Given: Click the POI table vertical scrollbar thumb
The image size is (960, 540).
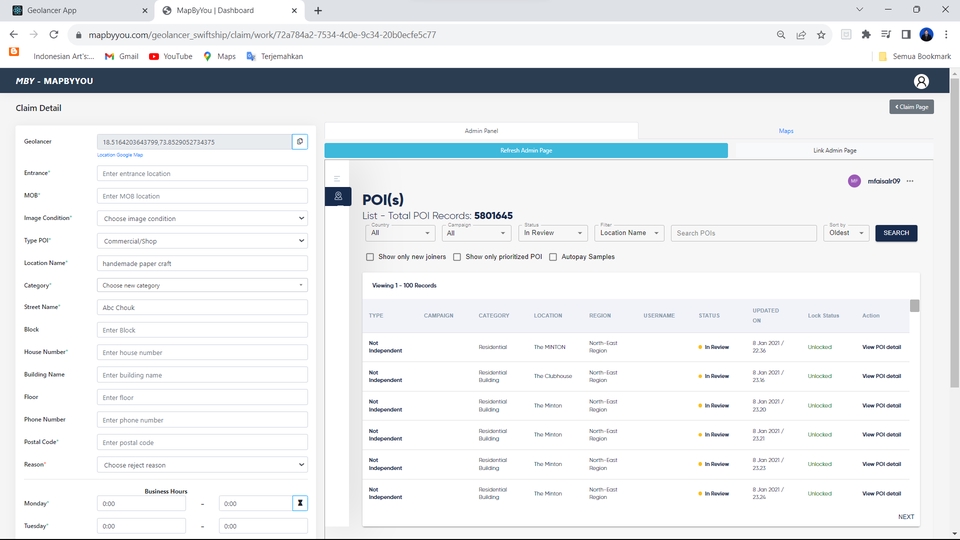Looking at the screenshot, I should (x=915, y=306).
